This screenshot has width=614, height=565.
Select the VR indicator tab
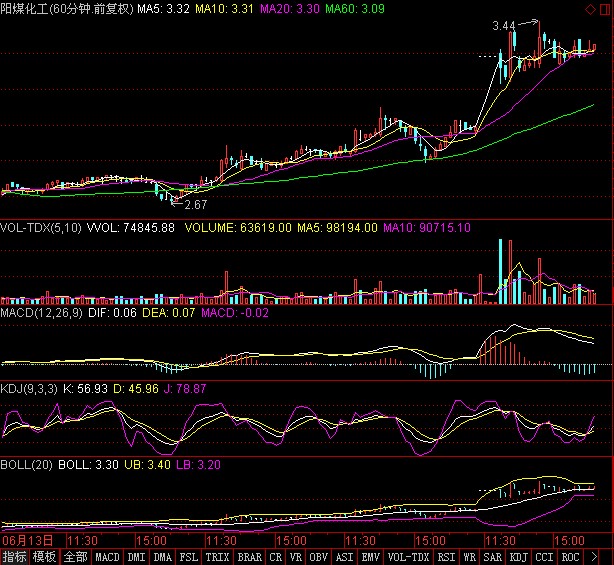(x=296, y=557)
